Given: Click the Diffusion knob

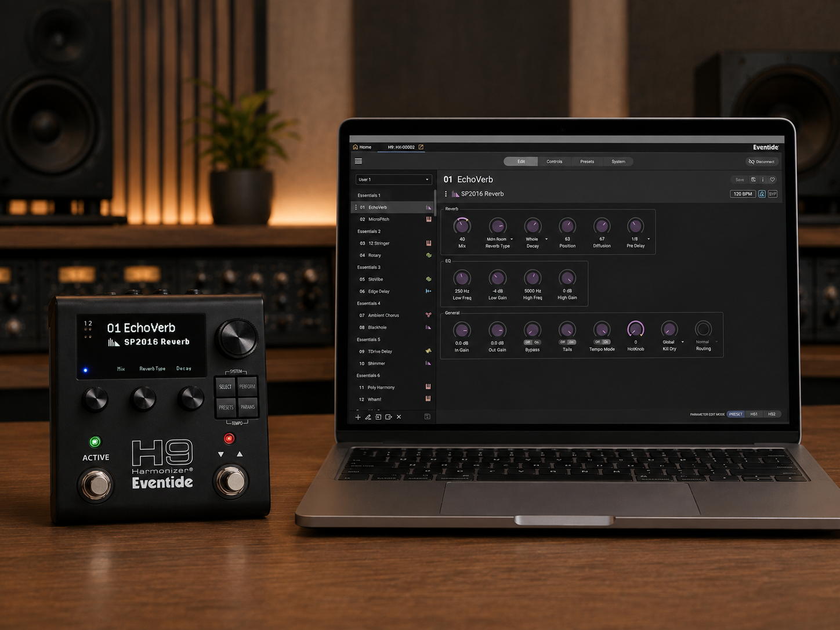Looking at the screenshot, I should (x=602, y=226).
